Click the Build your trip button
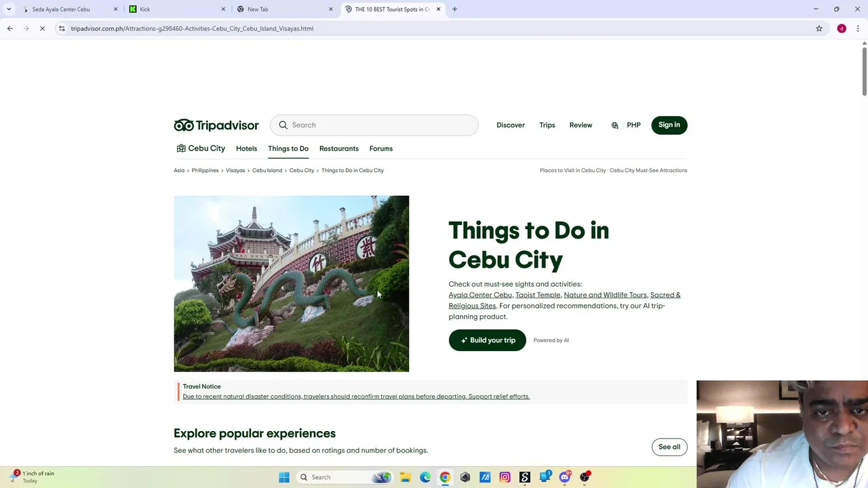 pyautogui.click(x=487, y=340)
